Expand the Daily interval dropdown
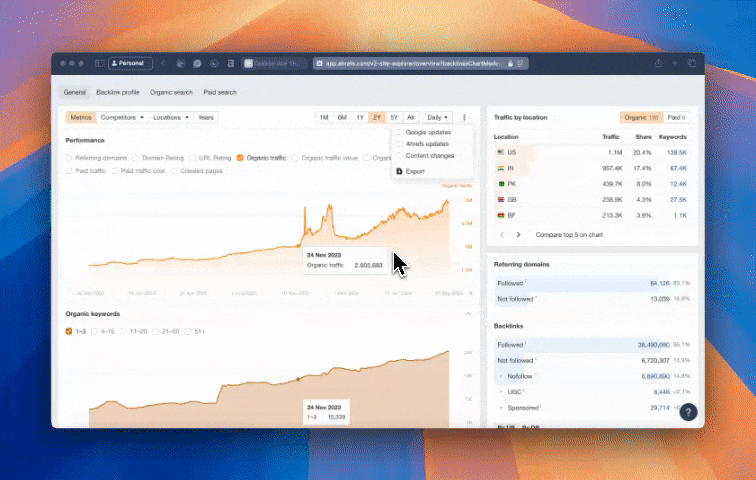The image size is (756, 480). coord(437,117)
